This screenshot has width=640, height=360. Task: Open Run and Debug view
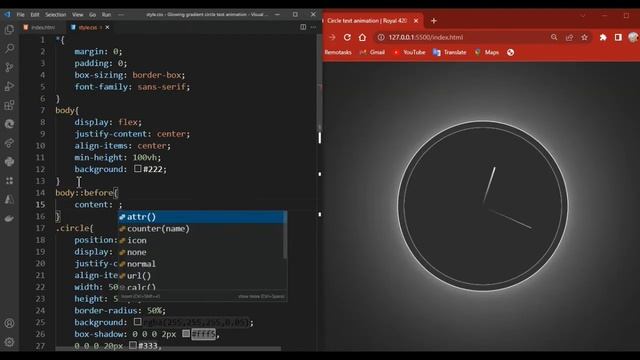tap(9, 86)
